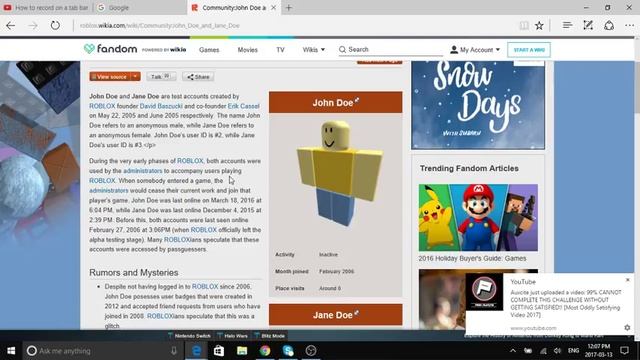Close the Community:John Doe tab
Screen dimensions: 640x360
[273, 7]
